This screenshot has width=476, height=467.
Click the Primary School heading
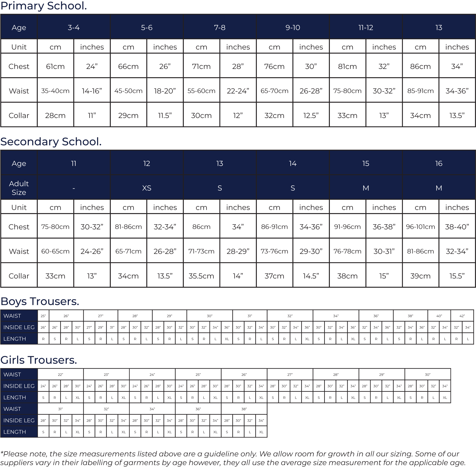click(44, 6)
